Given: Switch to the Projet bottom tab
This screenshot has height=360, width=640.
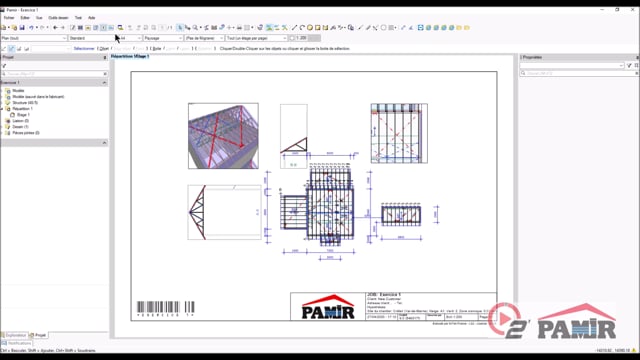Looking at the screenshot, I should point(38,335).
